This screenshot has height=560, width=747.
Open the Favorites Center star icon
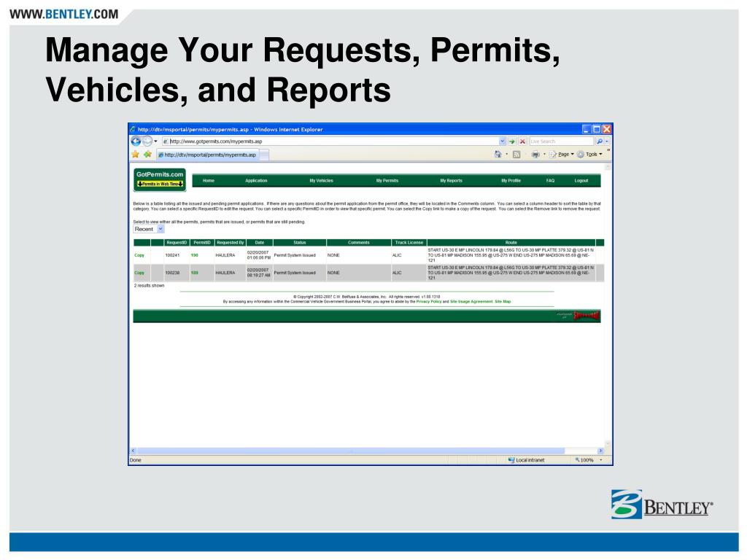(136, 155)
